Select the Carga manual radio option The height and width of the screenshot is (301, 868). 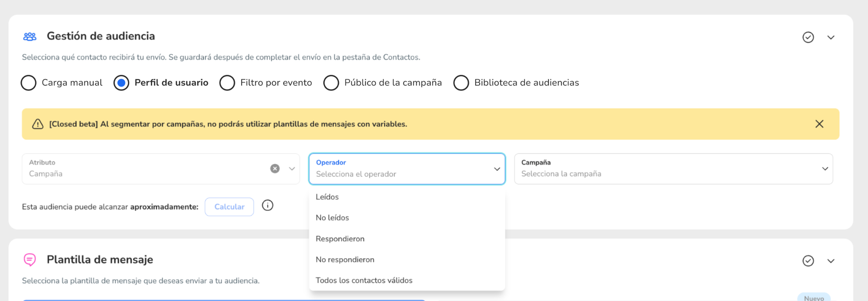[28, 83]
